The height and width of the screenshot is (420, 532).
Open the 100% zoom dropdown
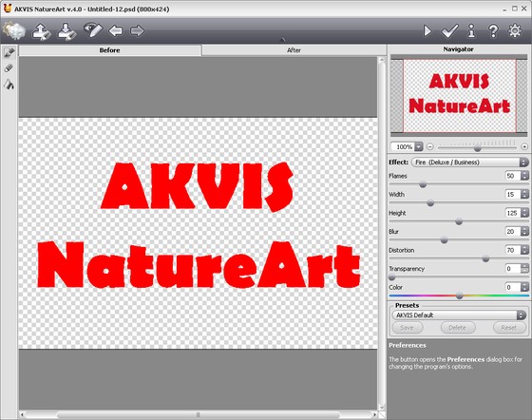click(x=419, y=147)
